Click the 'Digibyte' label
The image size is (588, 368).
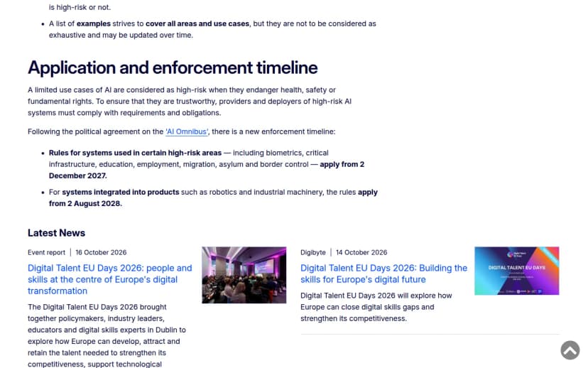[313, 252]
